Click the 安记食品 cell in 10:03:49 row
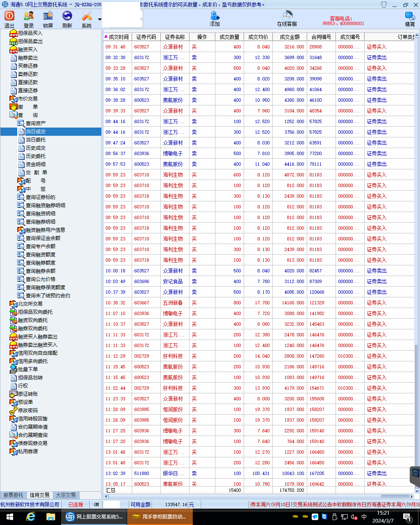 pos(175,281)
